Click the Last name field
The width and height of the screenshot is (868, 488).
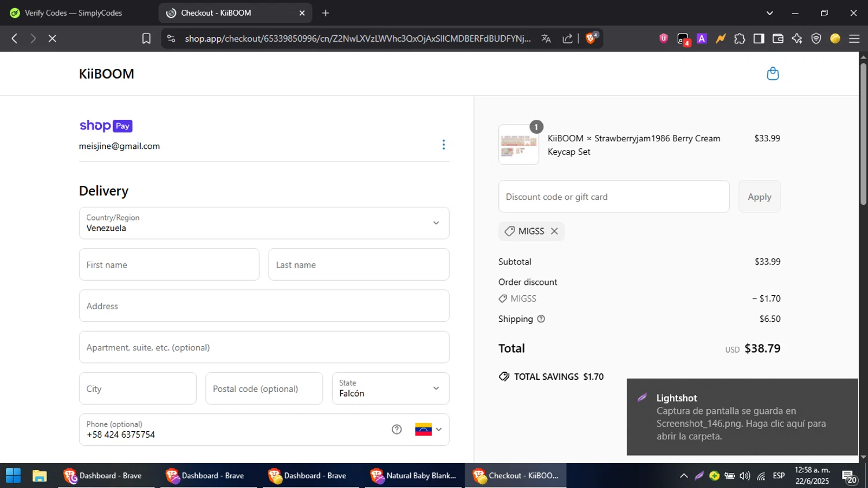(359, 265)
